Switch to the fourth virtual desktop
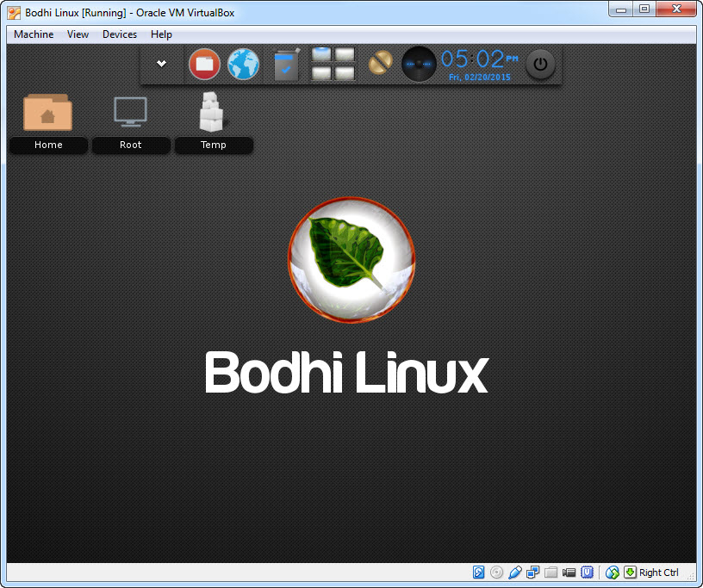Screen dimensions: 703x588 point(345,73)
